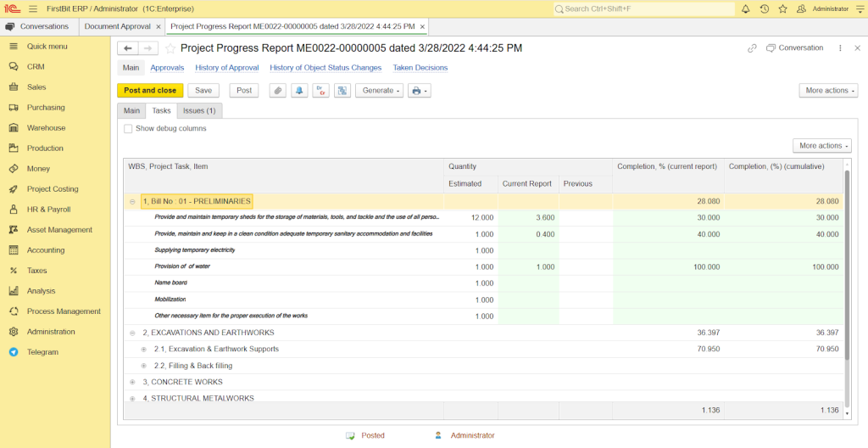868x448 pixels.
Task: Click the Save button
Action: point(203,91)
